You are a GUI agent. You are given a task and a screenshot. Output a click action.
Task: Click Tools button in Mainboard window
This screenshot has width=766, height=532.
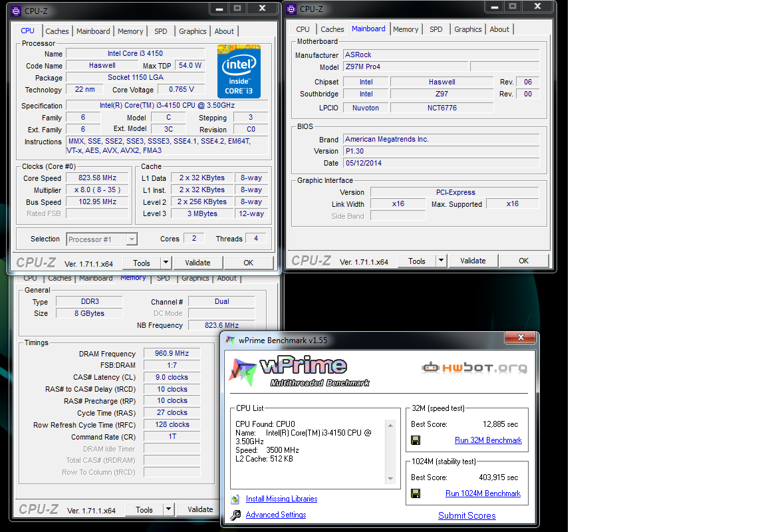pyautogui.click(x=417, y=261)
